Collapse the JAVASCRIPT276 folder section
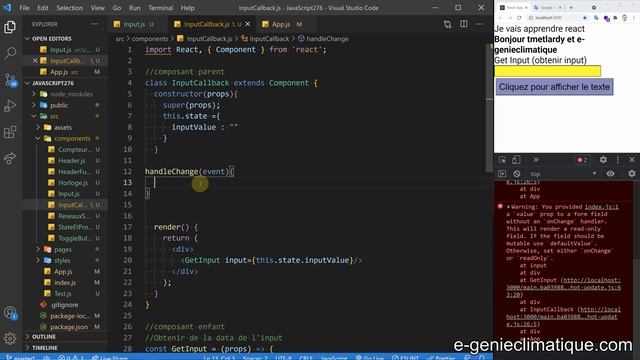640x360 pixels. coord(53,83)
